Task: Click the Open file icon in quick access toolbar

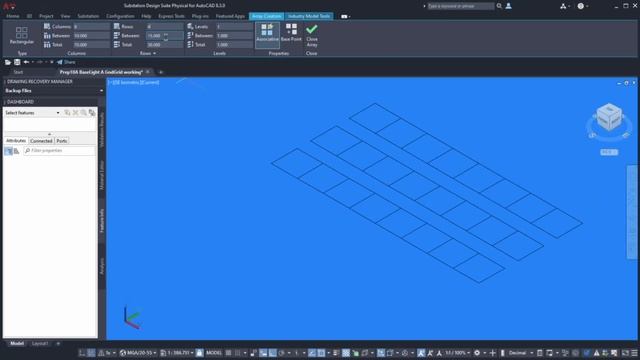Action: 7,62
